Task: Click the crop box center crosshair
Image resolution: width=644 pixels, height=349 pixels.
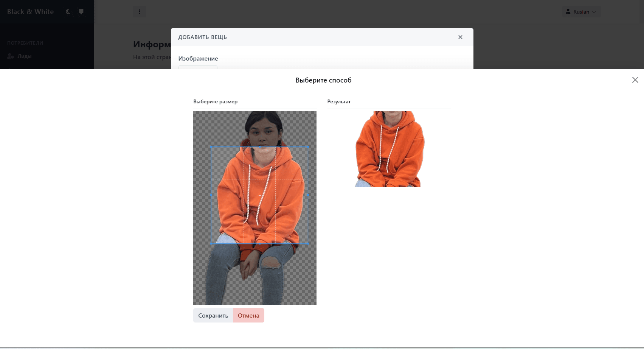Action: pos(260,195)
